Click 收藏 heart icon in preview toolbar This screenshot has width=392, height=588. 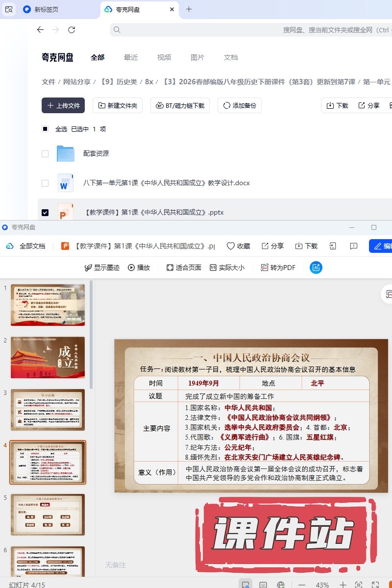231,246
